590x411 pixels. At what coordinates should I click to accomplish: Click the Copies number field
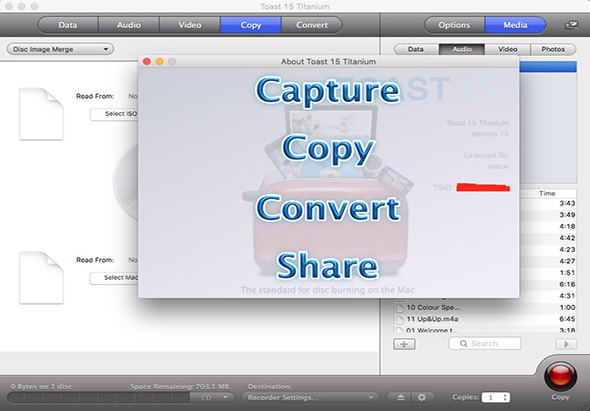492,397
